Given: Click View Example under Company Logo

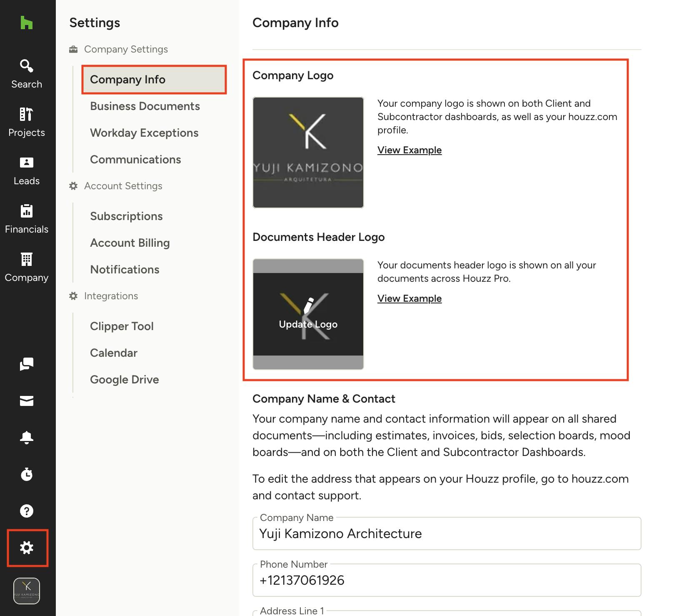Looking at the screenshot, I should pyautogui.click(x=409, y=150).
